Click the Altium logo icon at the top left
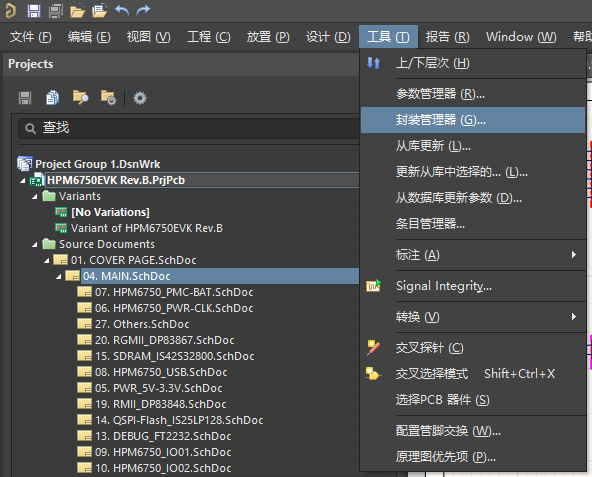This screenshot has height=477, width=592. tap(11, 11)
